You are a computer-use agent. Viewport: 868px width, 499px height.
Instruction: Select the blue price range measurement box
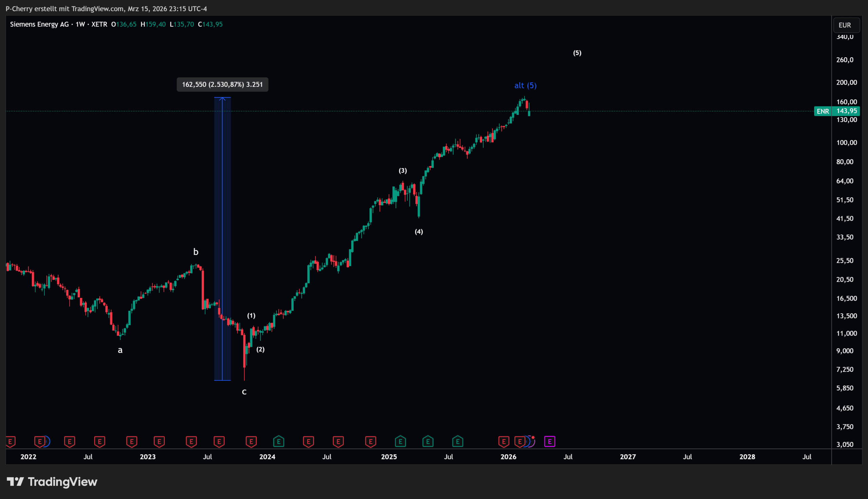click(x=222, y=240)
